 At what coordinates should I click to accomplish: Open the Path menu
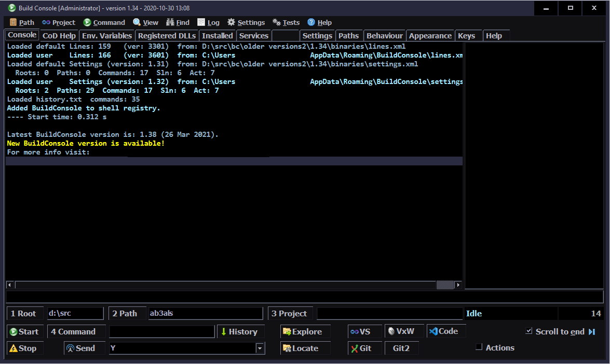pos(22,22)
